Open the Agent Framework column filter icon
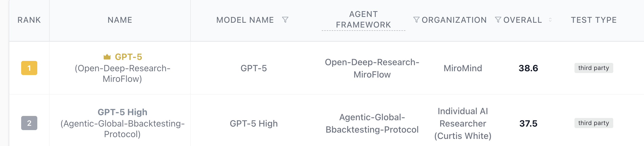The width and height of the screenshot is (644, 146). point(416,20)
